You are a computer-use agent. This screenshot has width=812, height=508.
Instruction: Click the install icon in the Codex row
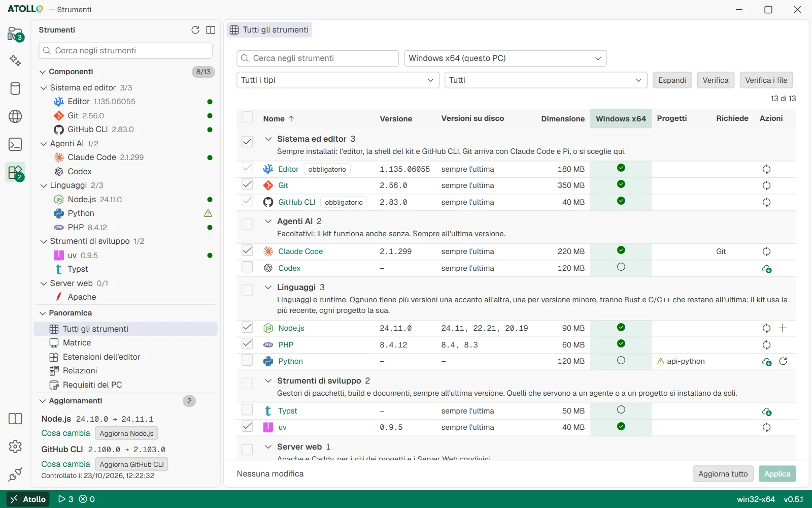767,269
